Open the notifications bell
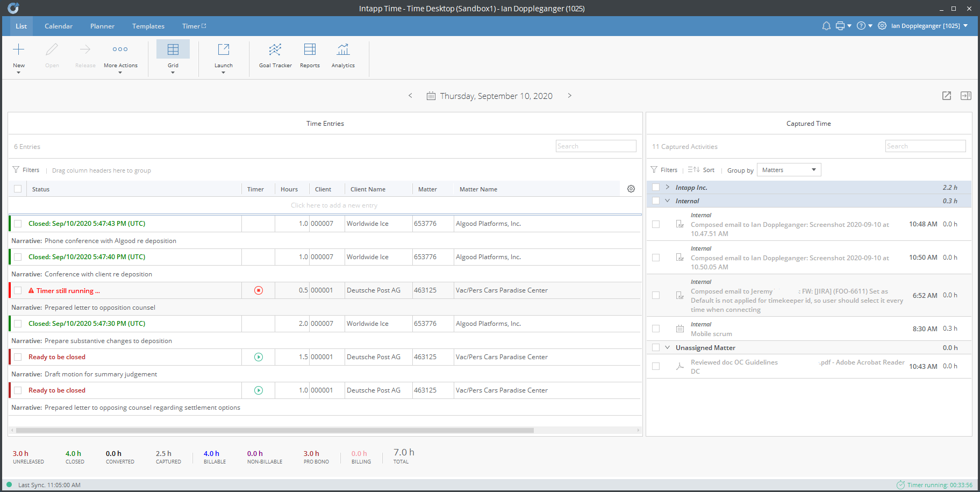The width and height of the screenshot is (980, 492). pyautogui.click(x=826, y=25)
